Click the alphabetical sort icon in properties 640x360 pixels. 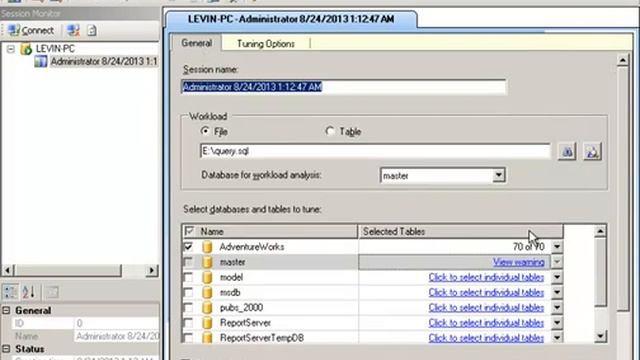pyautogui.click(x=29, y=292)
